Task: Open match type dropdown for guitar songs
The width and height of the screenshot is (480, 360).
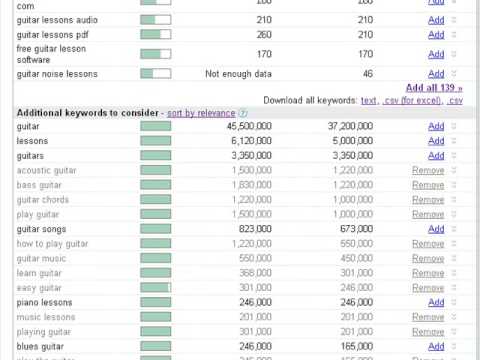Action: (454, 229)
